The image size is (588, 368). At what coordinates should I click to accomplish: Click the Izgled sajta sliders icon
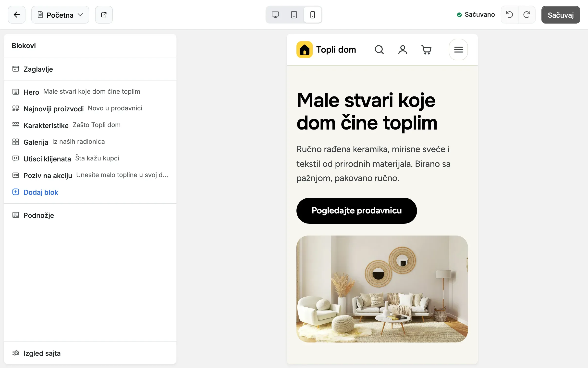click(16, 353)
